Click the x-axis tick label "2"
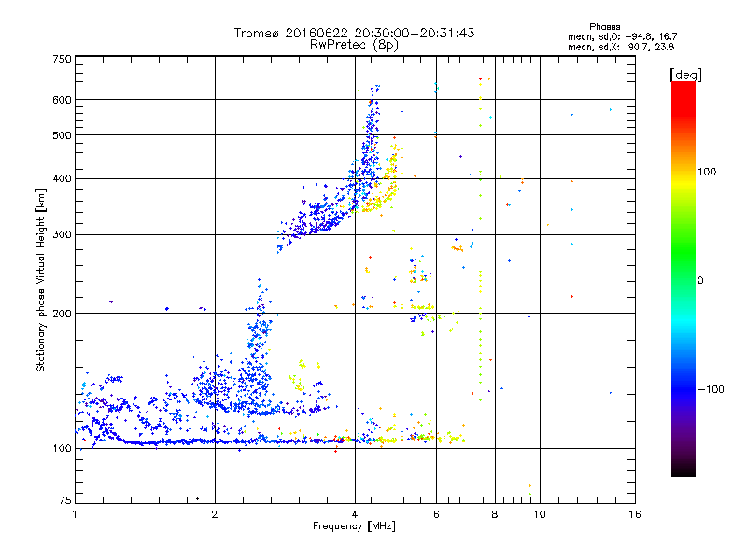The height and width of the screenshot is (560, 747). [x=215, y=514]
